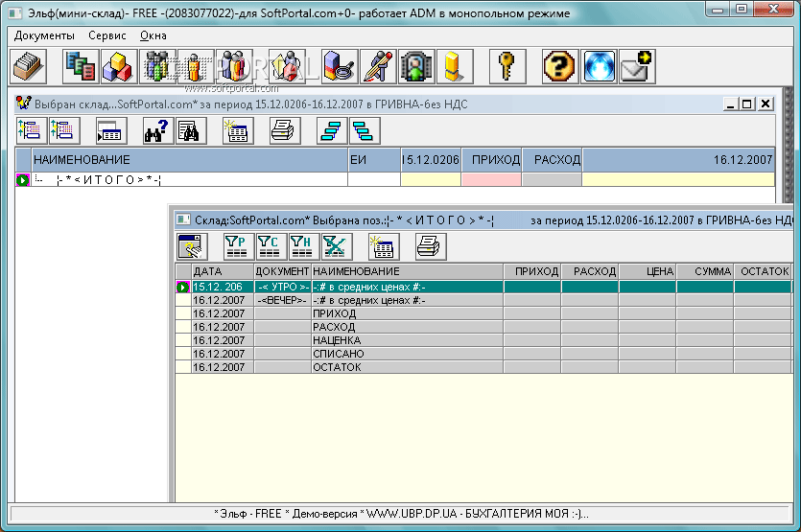The width and height of the screenshot is (801, 532).
Task: Click binoculars over document search icon
Action: (191, 130)
